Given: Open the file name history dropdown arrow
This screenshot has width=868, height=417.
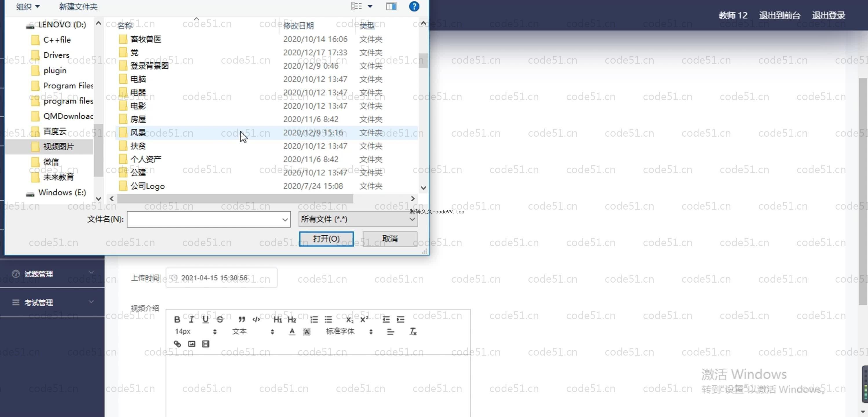Looking at the screenshot, I should (285, 220).
